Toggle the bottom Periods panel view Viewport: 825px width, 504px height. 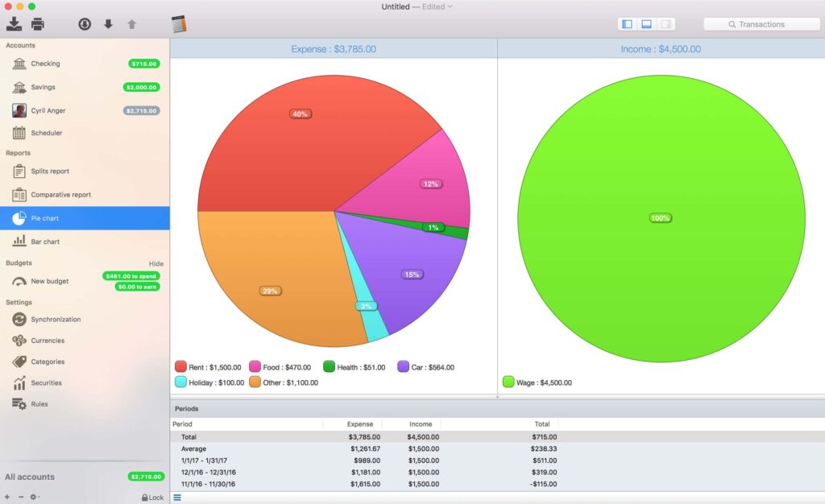(x=646, y=23)
